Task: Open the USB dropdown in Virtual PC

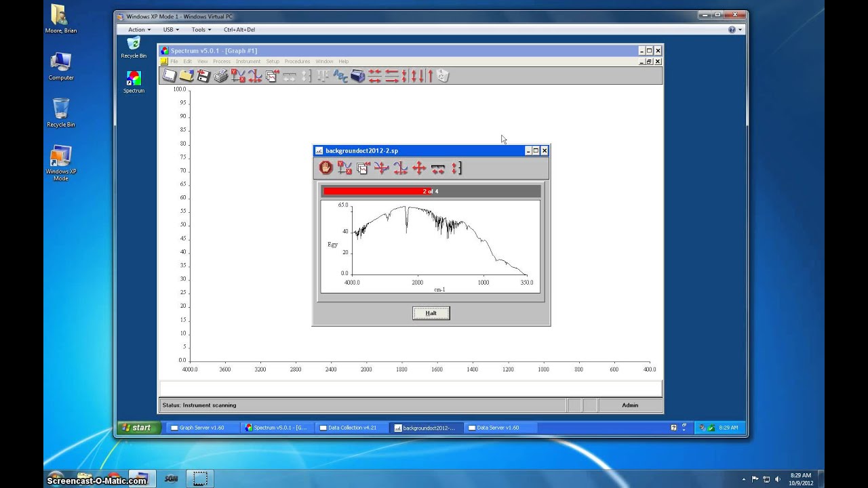Action: (x=171, y=30)
